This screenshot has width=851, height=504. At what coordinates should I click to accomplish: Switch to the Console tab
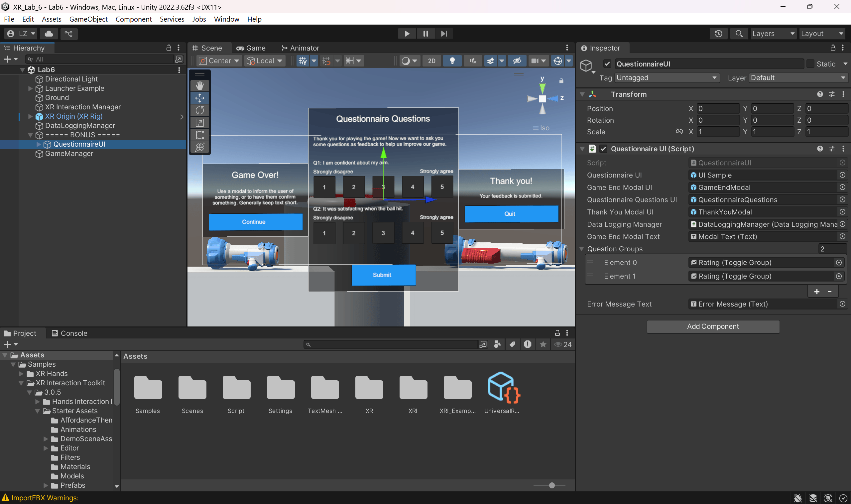[69, 333]
